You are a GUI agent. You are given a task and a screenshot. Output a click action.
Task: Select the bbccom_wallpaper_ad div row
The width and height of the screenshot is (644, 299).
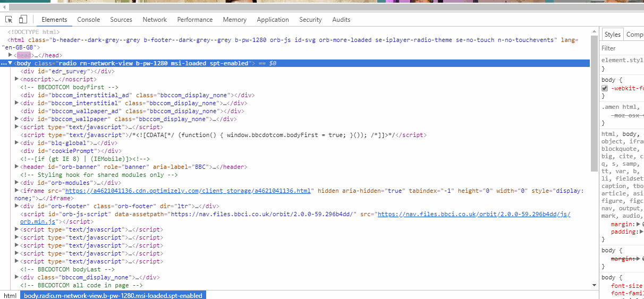pyautogui.click(x=132, y=111)
